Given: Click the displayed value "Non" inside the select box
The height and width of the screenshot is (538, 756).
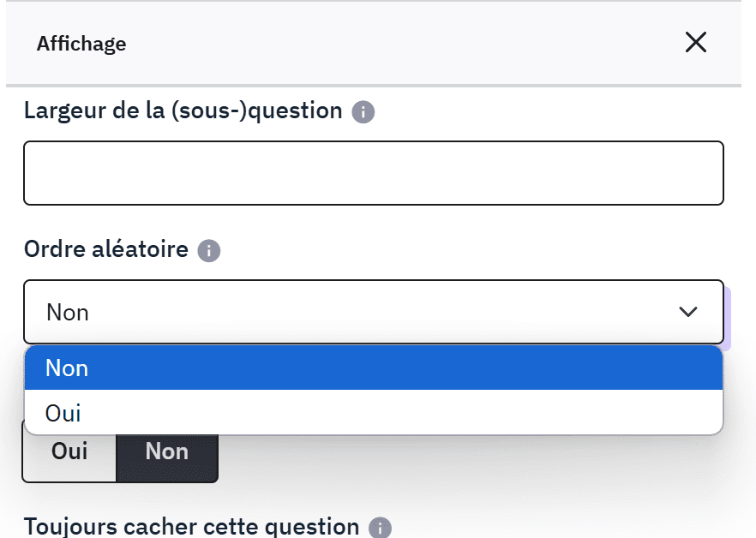Looking at the screenshot, I should pos(68,313).
